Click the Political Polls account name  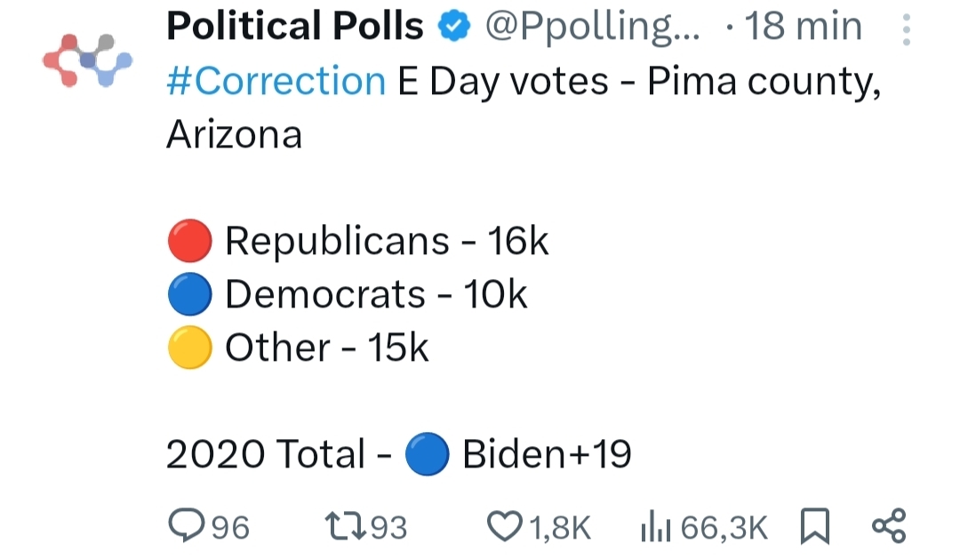pos(295,28)
